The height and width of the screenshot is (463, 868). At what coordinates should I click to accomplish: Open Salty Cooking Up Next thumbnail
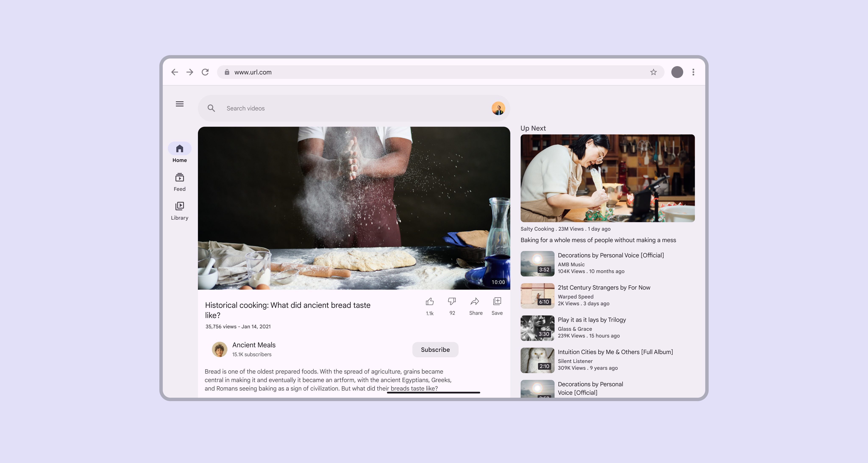(x=607, y=178)
